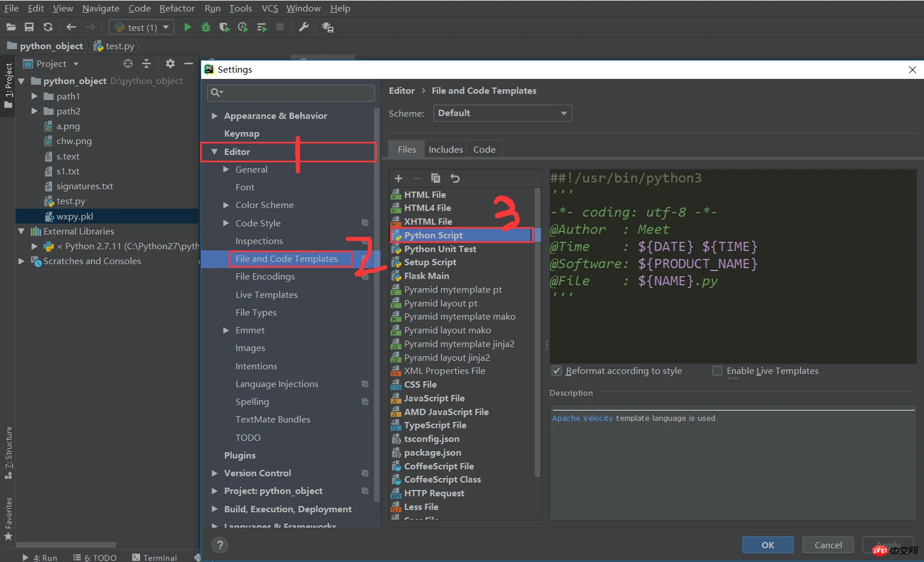This screenshot has width=924, height=562.
Task: Click the Project Structure icon
Action: click(x=328, y=27)
